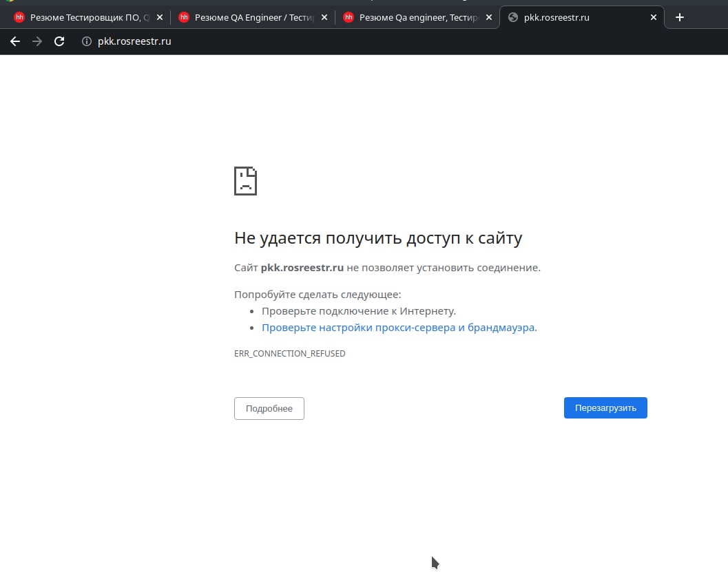Click hh favicon on 'Резюме QA Engineer' tab

pos(184,17)
